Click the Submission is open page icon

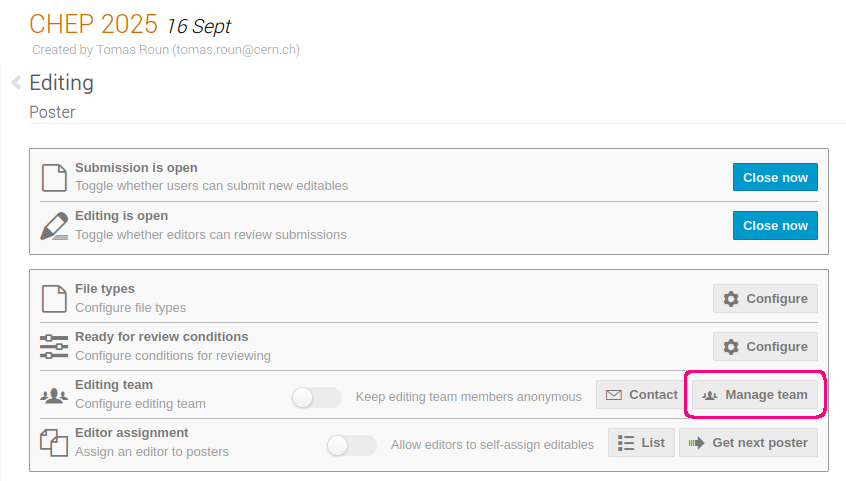click(x=54, y=178)
